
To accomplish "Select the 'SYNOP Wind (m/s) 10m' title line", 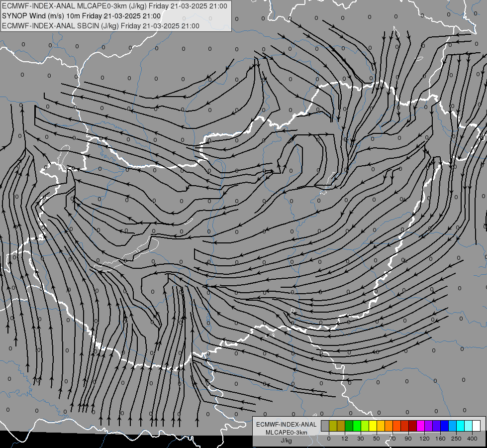I will click(x=42, y=16).
